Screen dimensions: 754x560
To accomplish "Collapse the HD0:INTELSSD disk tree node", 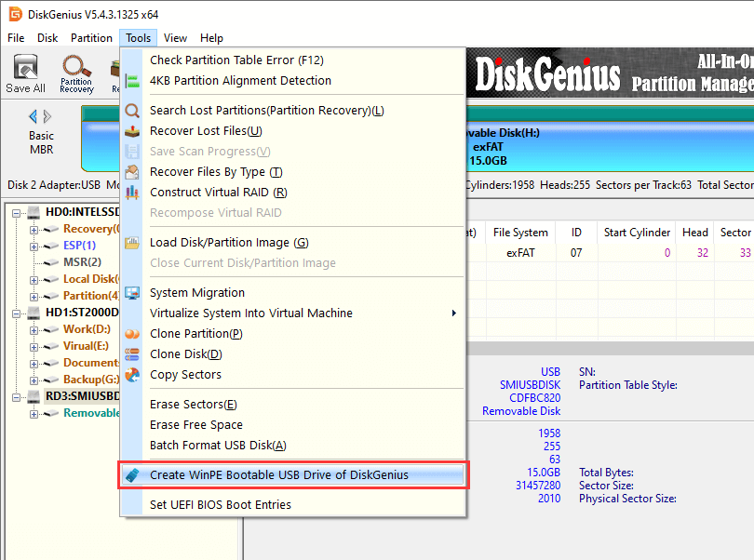I will [x=18, y=212].
